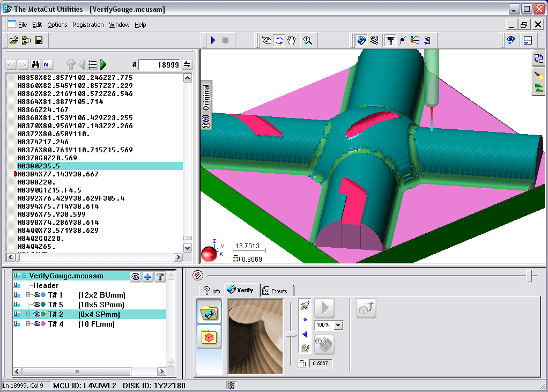The image size is (548, 392).
Task: Click the gray up arrow icon
Action: [x=71, y=65]
